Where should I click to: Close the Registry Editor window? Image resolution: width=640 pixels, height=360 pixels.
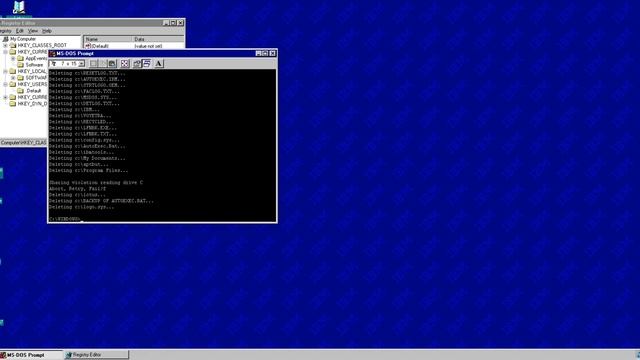(x=180, y=23)
